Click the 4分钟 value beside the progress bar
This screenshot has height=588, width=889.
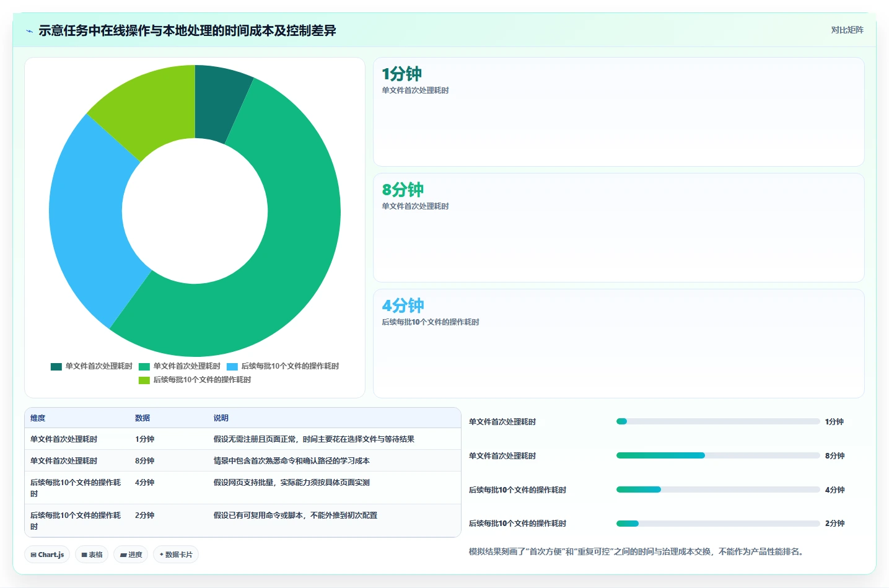[834, 489]
